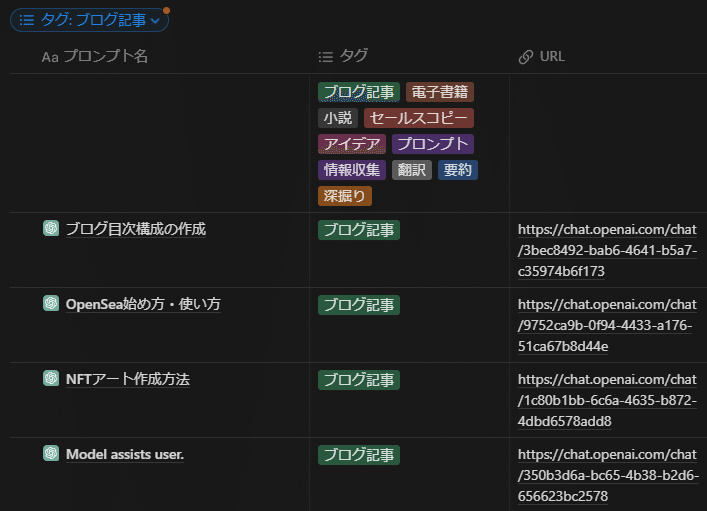Screen dimensions: 707x511
Task: Open the Model assists user. page
Action: point(125,454)
